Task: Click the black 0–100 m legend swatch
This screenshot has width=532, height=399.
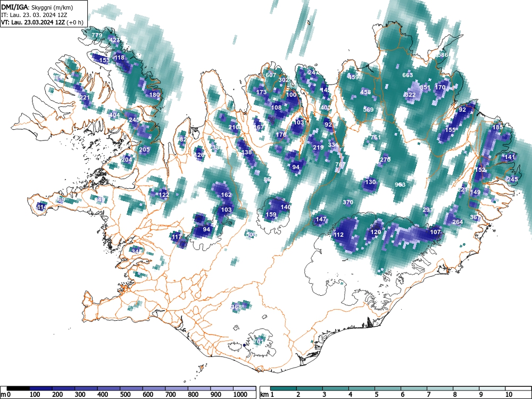Action: coord(18,388)
